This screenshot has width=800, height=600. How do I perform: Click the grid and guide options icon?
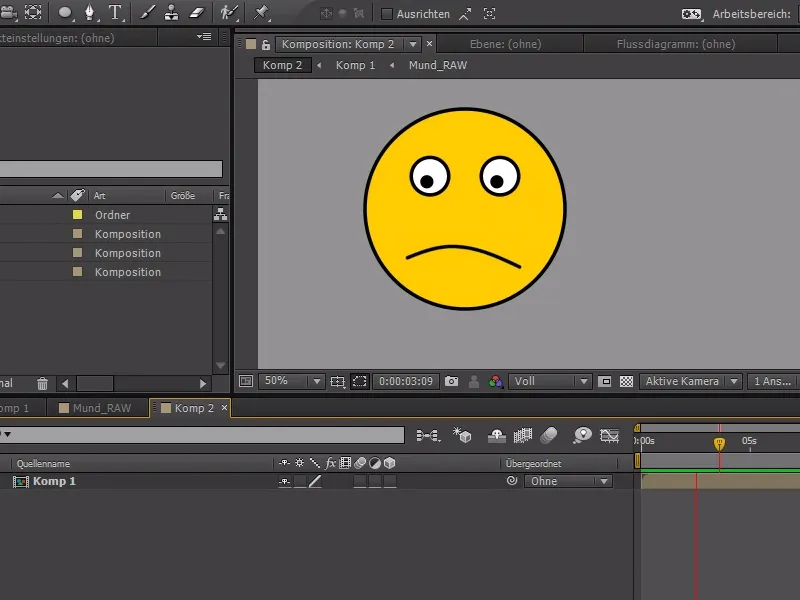[x=337, y=381]
